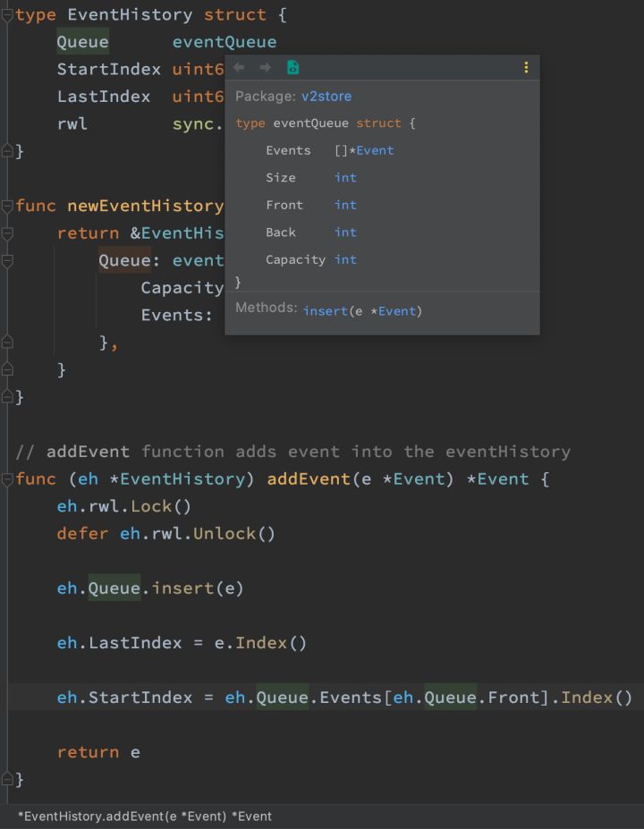Click the int type link for Back
Image resolution: width=644 pixels, height=829 pixels.
coord(345,233)
